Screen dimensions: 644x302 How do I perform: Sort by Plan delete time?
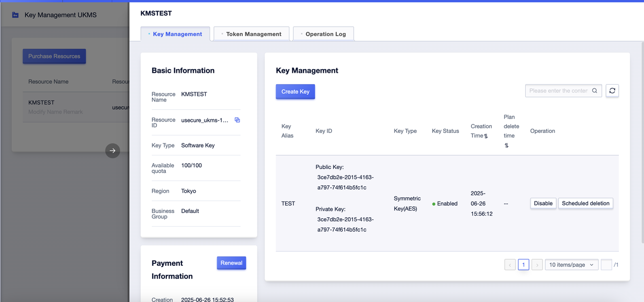tap(506, 146)
